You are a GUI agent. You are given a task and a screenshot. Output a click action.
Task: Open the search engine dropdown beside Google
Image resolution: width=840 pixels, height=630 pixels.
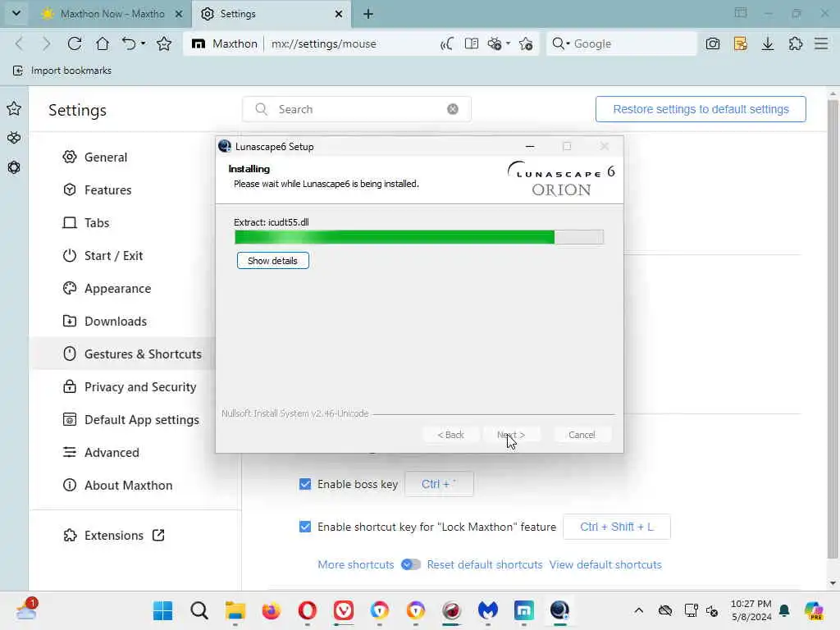coord(568,43)
